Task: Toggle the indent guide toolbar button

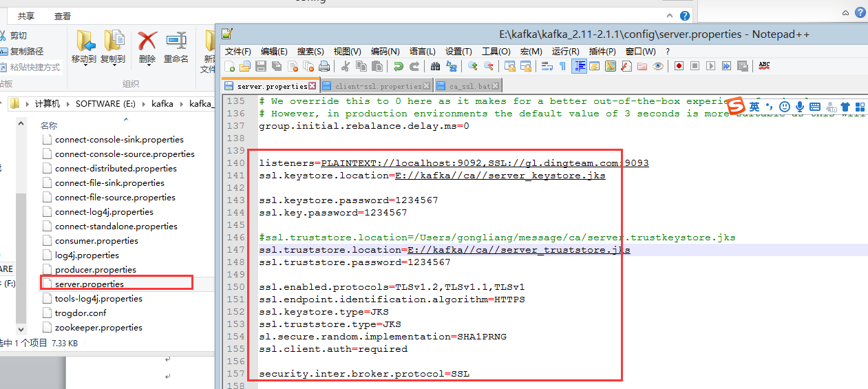Action: click(x=580, y=66)
